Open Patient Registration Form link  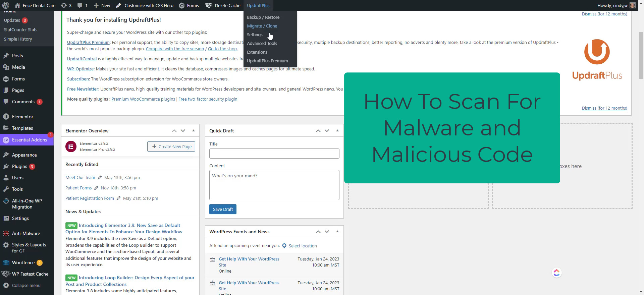pyautogui.click(x=90, y=198)
